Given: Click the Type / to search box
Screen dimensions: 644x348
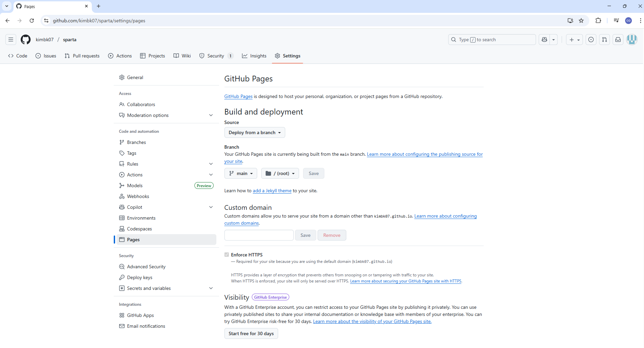Looking at the screenshot, I should [492, 40].
